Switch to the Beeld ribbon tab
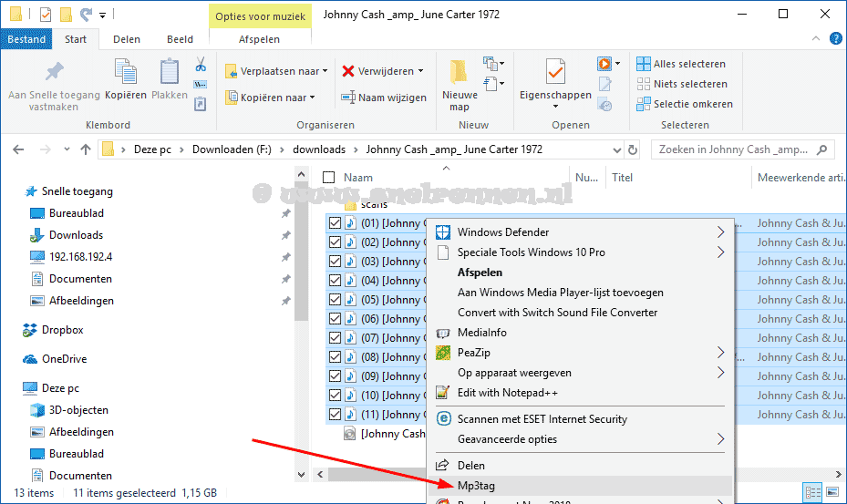This screenshot has height=504, width=847. pos(180,39)
